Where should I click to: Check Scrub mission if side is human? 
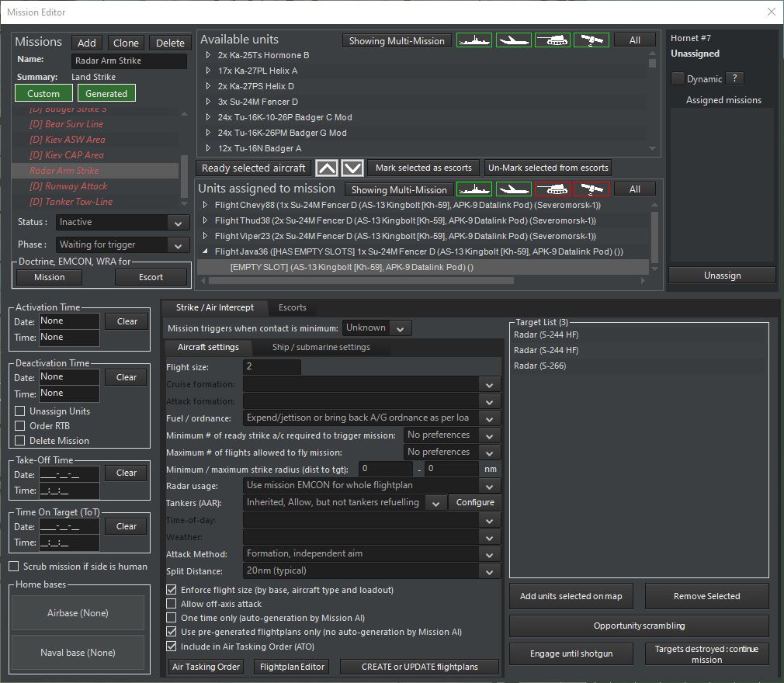(14, 567)
